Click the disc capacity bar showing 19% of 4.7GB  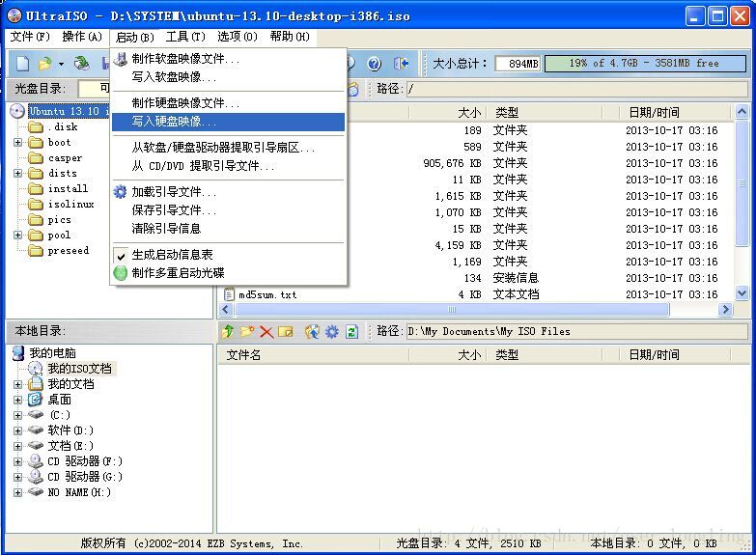point(645,63)
